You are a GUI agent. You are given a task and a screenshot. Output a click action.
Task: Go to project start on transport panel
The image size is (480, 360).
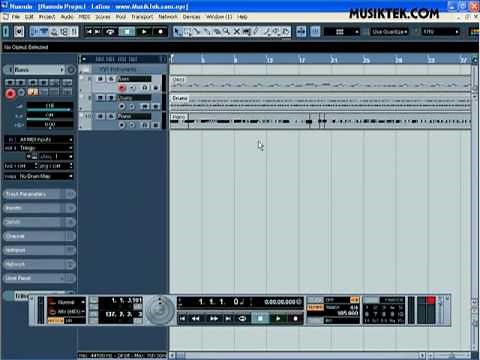[x=182, y=319]
